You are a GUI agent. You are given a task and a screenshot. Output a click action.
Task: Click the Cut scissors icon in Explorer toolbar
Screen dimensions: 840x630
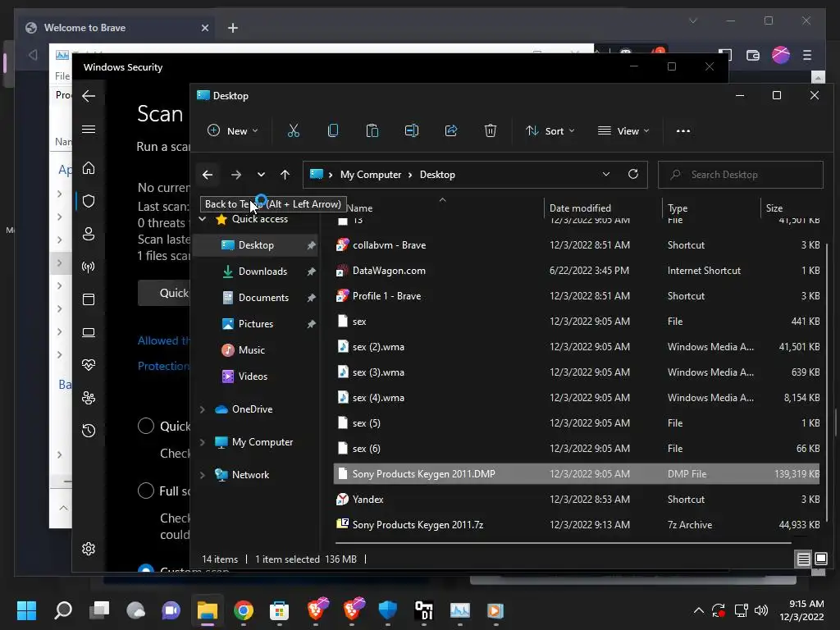pyautogui.click(x=294, y=130)
